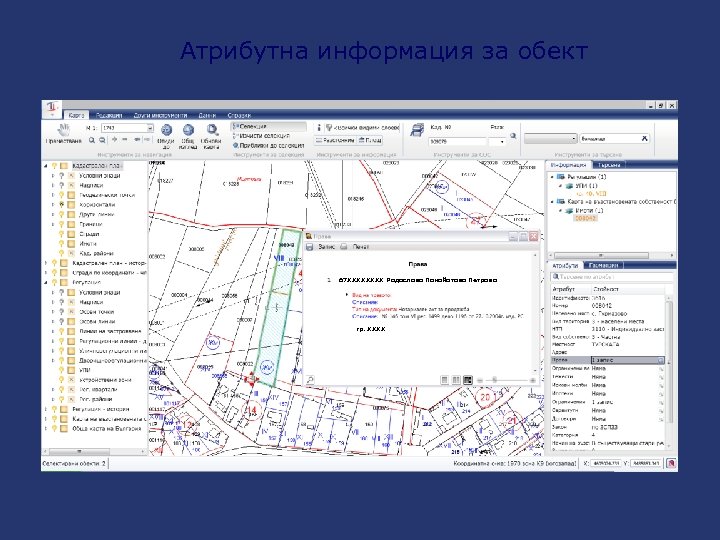720x540 pixels.
Task: Click the search magnifier next to Рег. field
Action: 513,136
